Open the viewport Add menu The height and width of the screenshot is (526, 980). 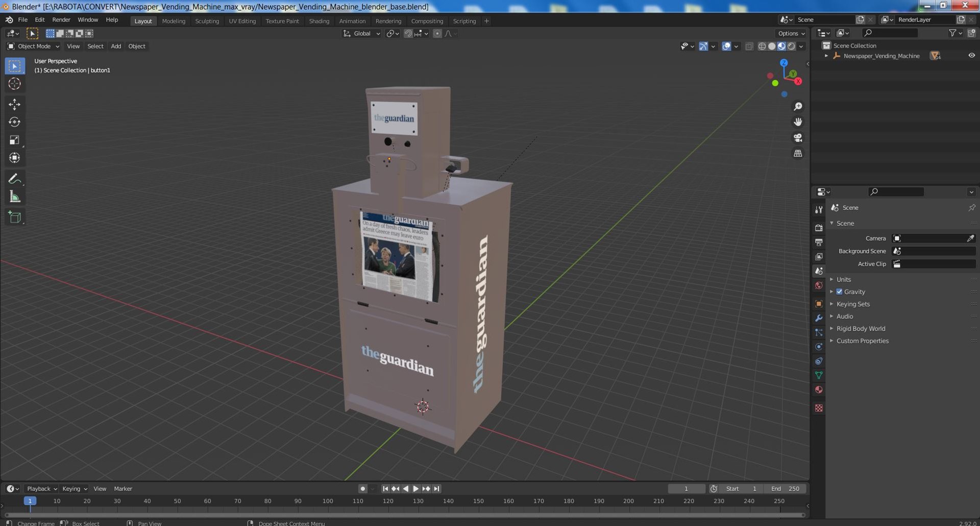(x=116, y=46)
